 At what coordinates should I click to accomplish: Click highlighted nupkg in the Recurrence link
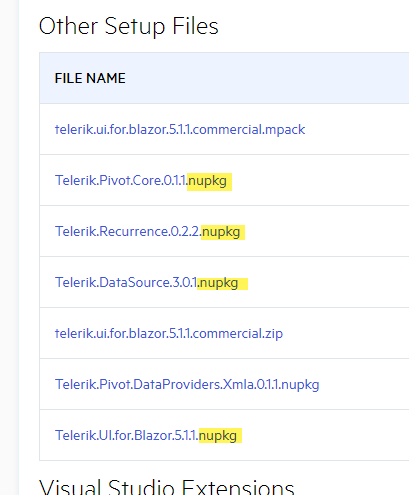(x=221, y=232)
